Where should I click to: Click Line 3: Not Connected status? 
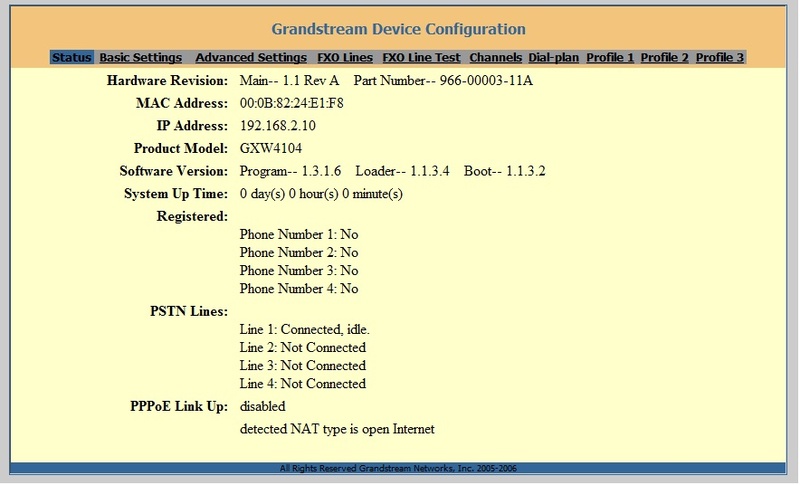303,366
